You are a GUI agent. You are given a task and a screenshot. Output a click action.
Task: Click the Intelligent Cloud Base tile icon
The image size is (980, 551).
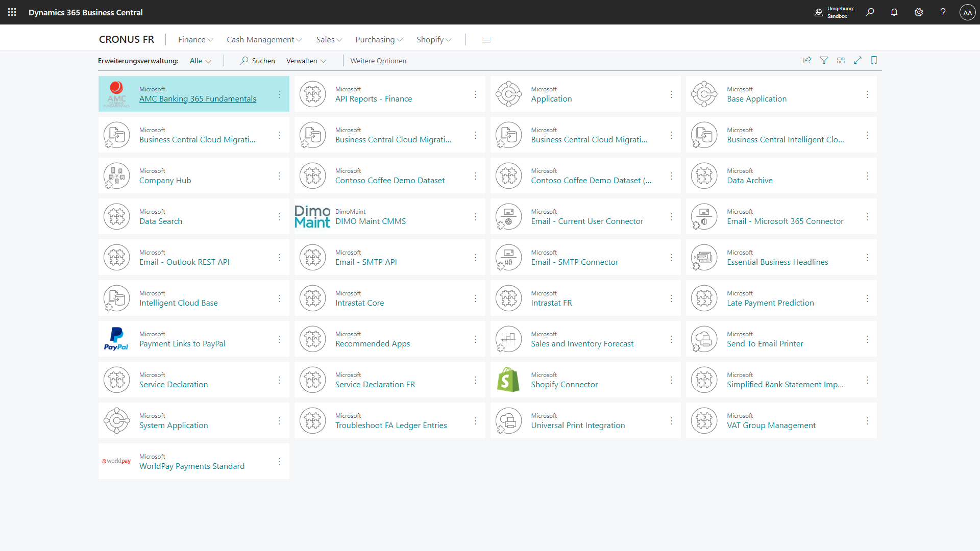[x=116, y=298]
